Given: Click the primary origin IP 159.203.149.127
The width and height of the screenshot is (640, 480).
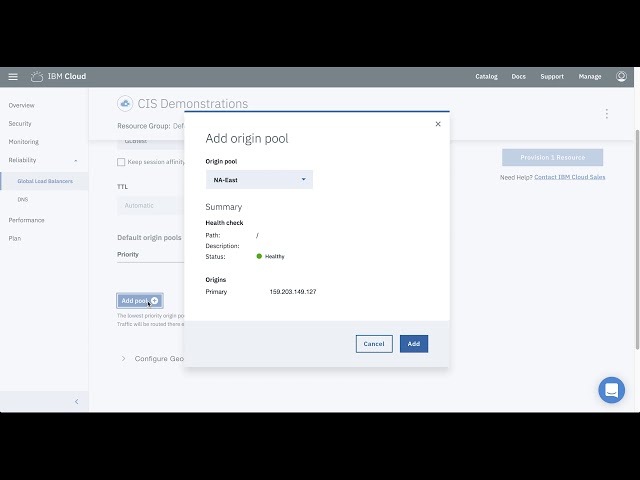Looking at the screenshot, I should pos(293,292).
